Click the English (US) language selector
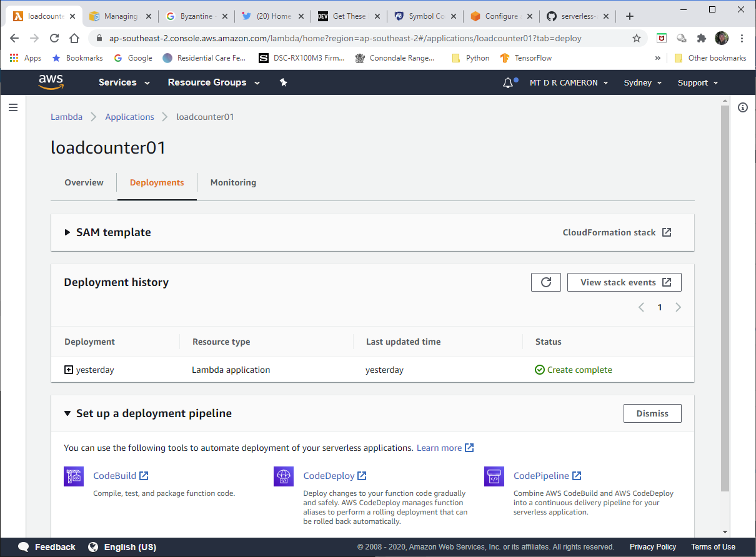The height and width of the screenshot is (557, 756). 130,547
